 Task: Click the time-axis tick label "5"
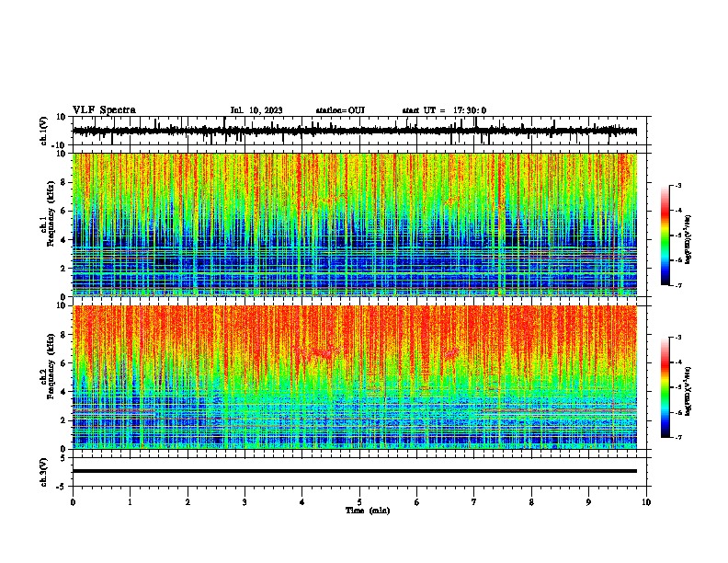point(359,502)
